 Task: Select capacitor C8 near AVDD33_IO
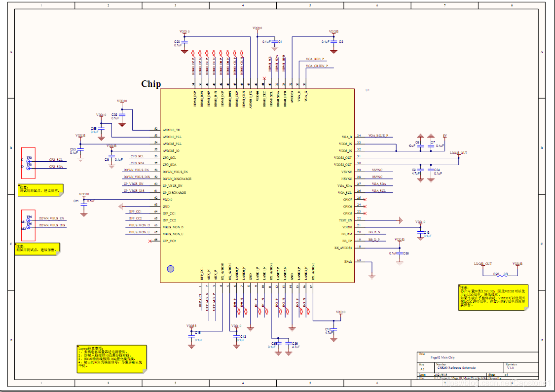111,157
